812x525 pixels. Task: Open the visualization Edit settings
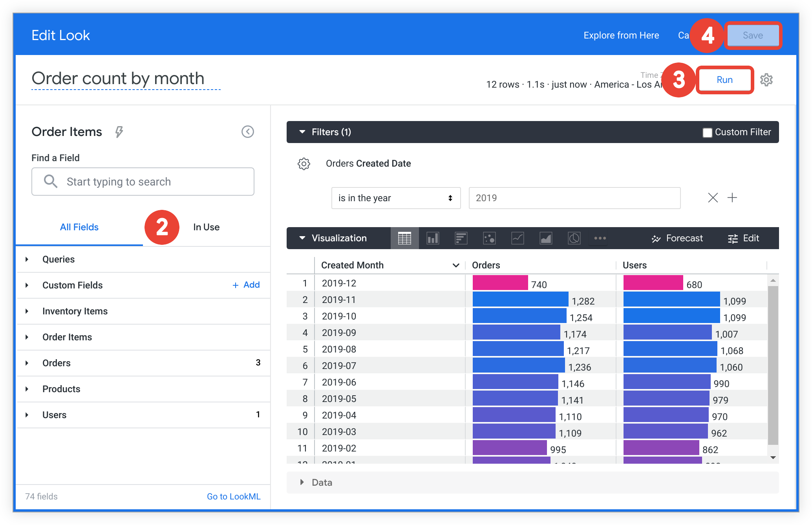click(x=743, y=238)
